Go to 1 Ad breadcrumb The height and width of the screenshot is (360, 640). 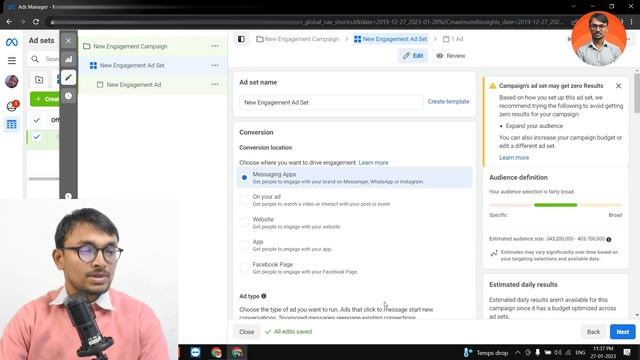point(453,39)
